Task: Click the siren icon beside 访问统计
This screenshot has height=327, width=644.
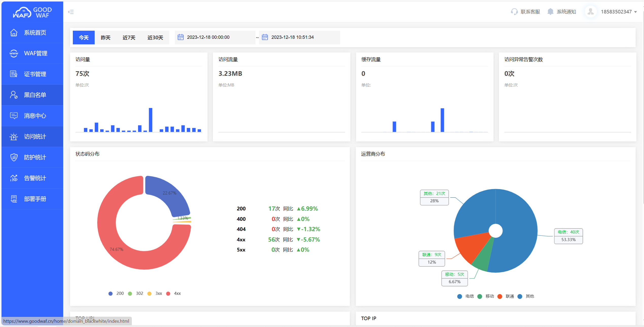Action: tap(14, 137)
